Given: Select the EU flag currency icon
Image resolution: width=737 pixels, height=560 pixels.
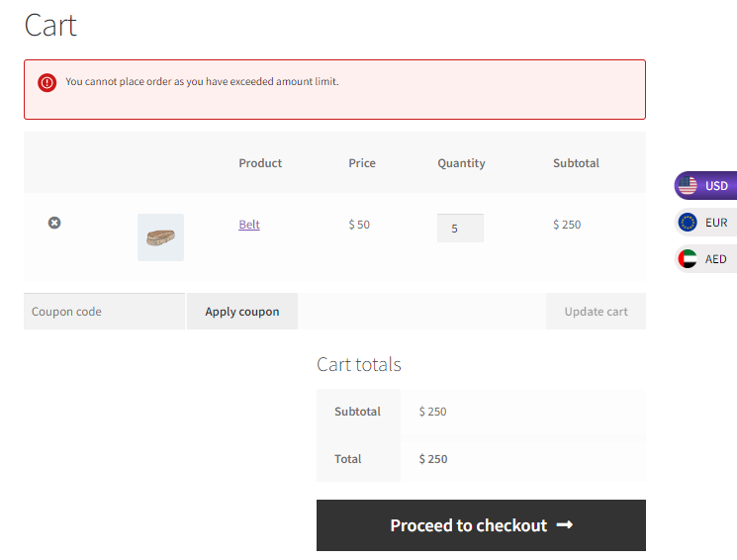Looking at the screenshot, I should [x=688, y=223].
